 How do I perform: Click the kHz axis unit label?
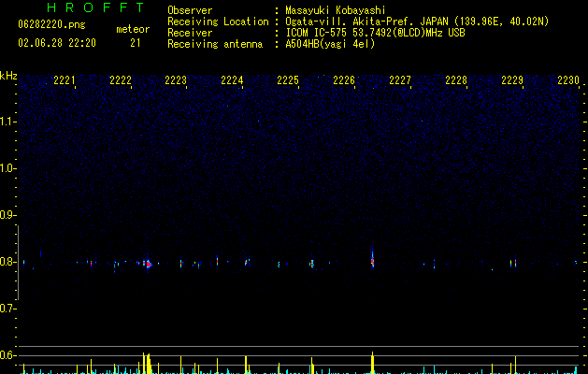[x=8, y=76]
